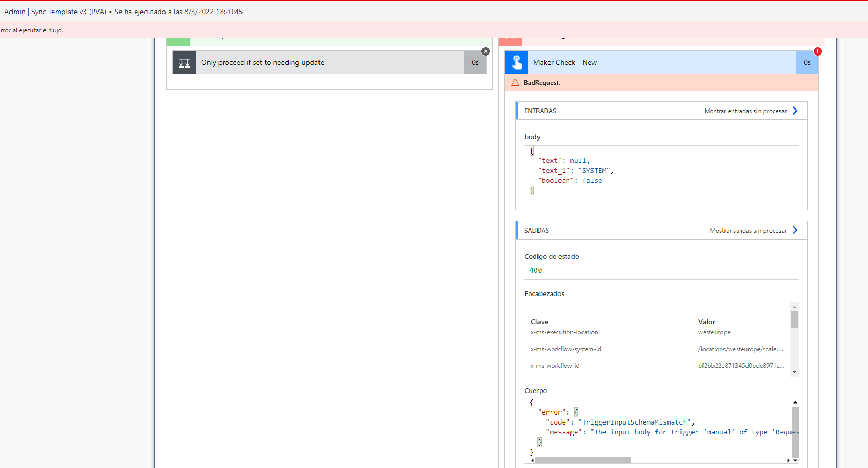Click the 'Clave' column header

(539, 322)
